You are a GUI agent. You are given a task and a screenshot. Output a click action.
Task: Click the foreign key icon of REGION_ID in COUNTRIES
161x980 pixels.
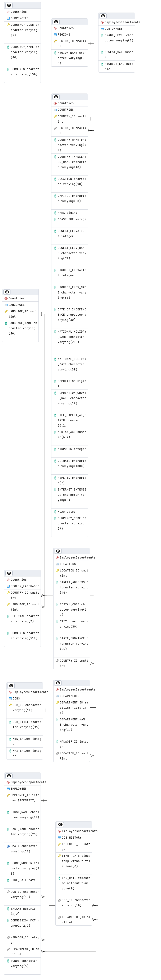tap(55, 128)
